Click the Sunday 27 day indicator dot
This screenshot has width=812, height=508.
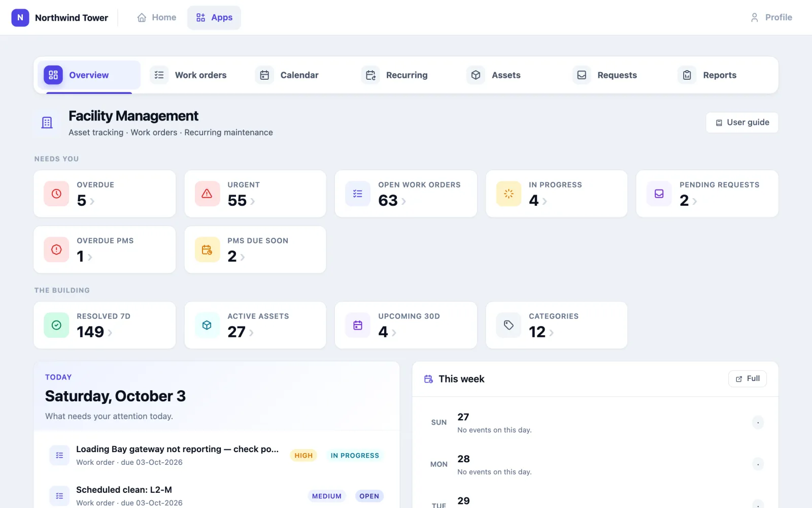point(758,423)
